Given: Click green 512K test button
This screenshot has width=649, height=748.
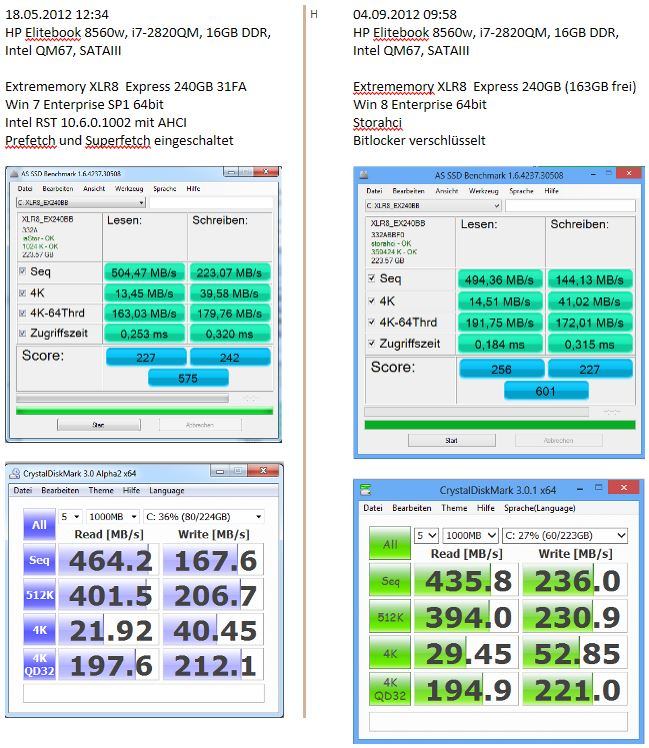Looking at the screenshot, I should pyautogui.click(x=390, y=617).
